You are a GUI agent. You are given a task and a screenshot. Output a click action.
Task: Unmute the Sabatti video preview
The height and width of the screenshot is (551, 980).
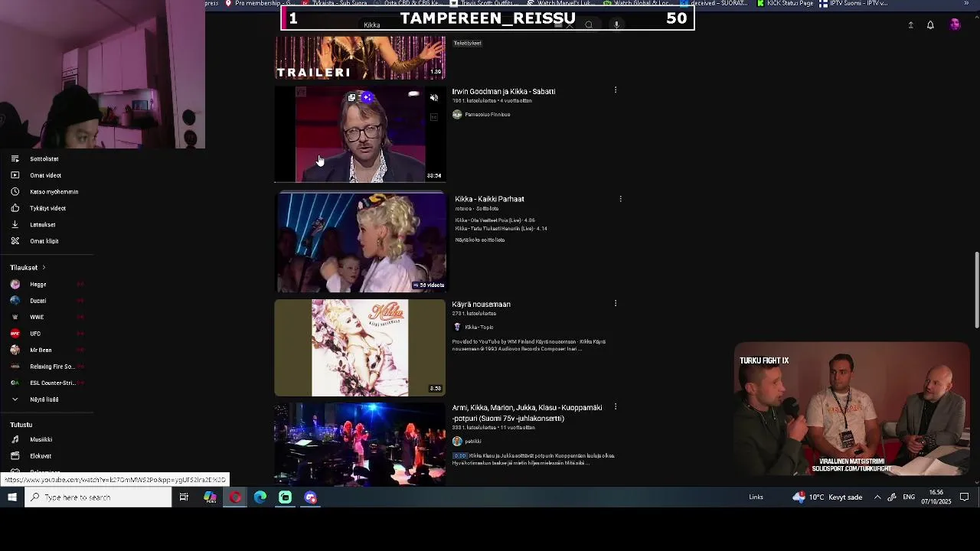click(434, 98)
